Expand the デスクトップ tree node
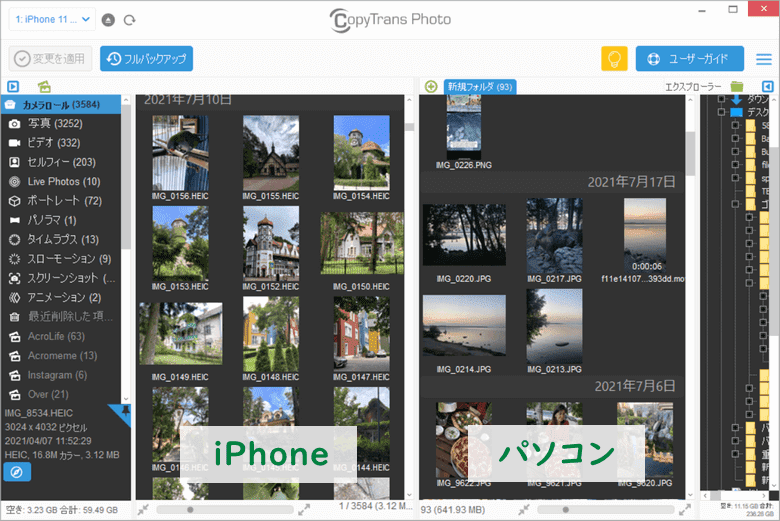Viewport: 780px width, 521px height. [x=721, y=112]
